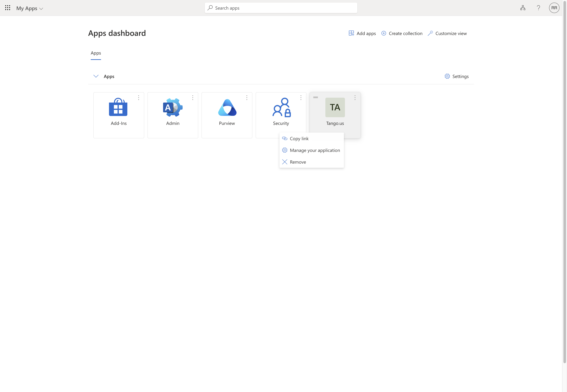Click Create collection
This screenshot has height=392, width=567.
tap(402, 33)
